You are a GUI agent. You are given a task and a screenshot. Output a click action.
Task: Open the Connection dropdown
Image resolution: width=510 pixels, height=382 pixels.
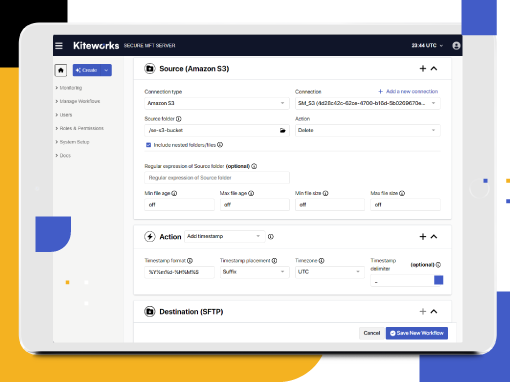tap(368, 103)
